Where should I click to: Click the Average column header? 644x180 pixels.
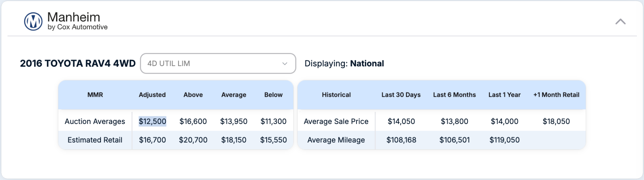click(234, 95)
